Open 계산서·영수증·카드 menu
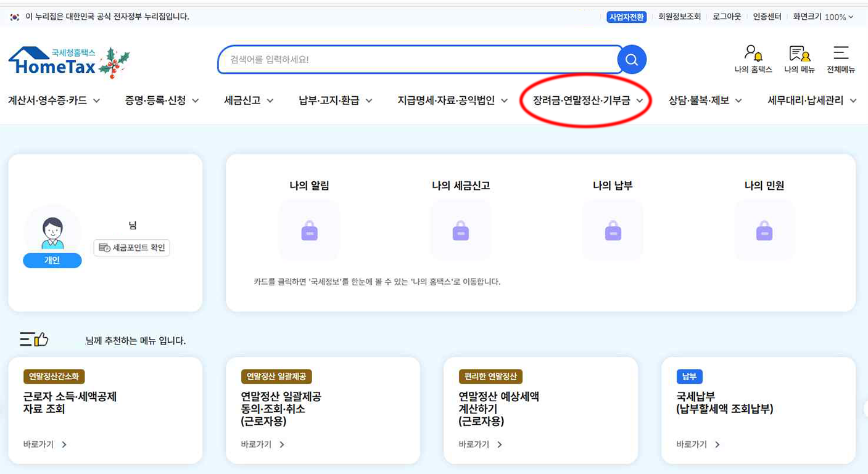 (x=54, y=100)
